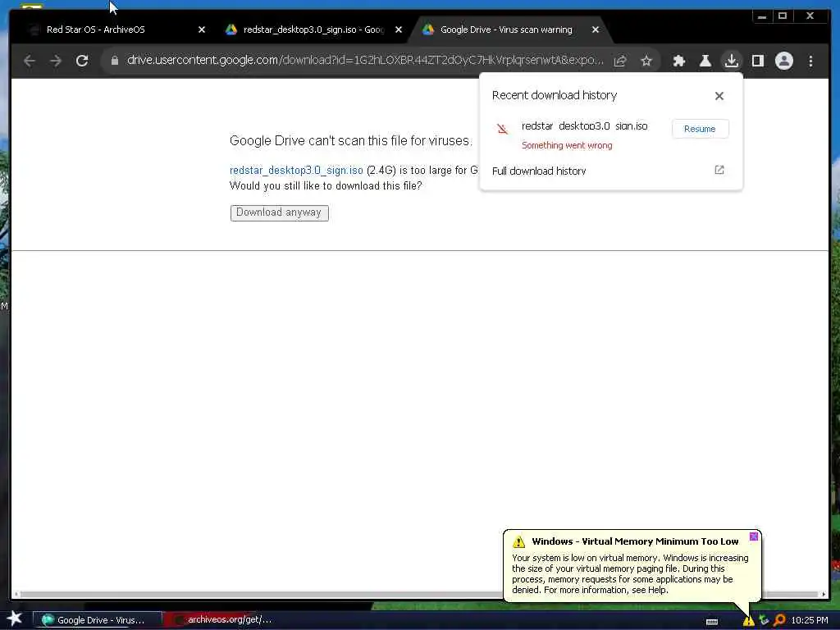This screenshot has width=840, height=630.
Task: Close the Red Star OS - ArchiveOS tab
Action: pos(202,30)
